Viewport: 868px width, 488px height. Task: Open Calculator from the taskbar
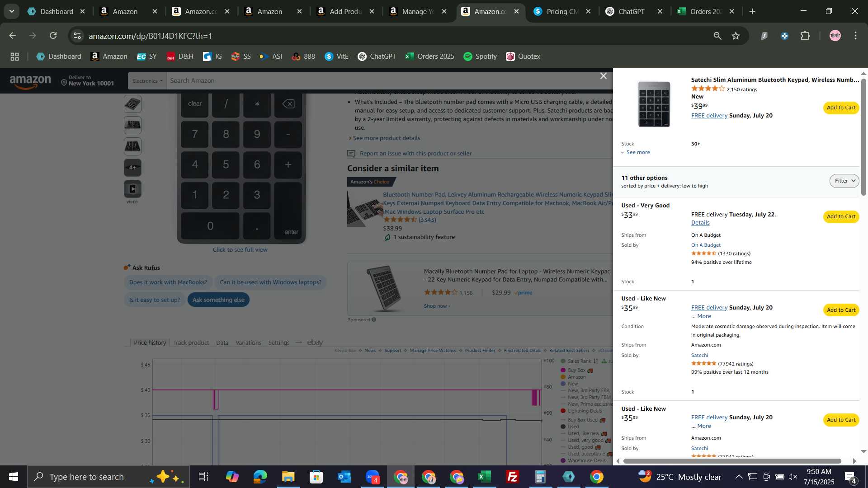pyautogui.click(x=540, y=477)
